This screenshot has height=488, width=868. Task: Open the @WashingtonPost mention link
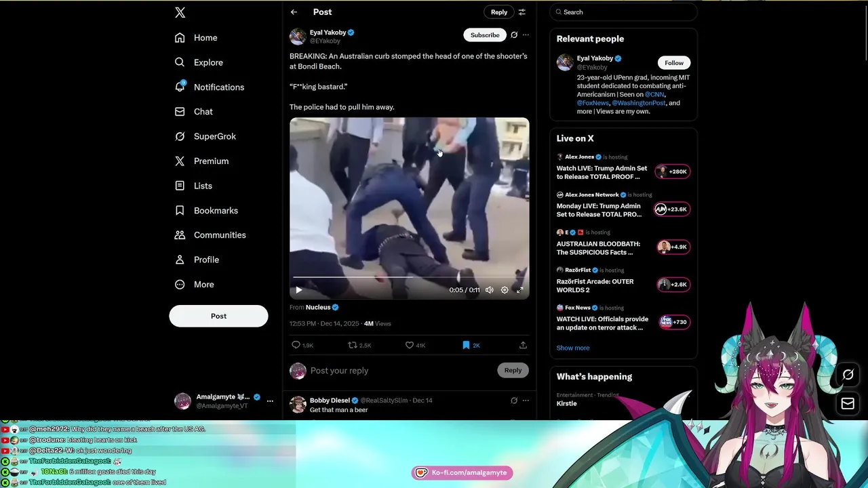pyautogui.click(x=639, y=103)
